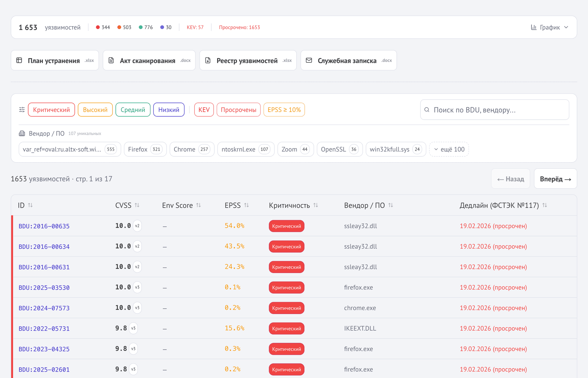Enable the KEV filter chip

pos(204,110)
